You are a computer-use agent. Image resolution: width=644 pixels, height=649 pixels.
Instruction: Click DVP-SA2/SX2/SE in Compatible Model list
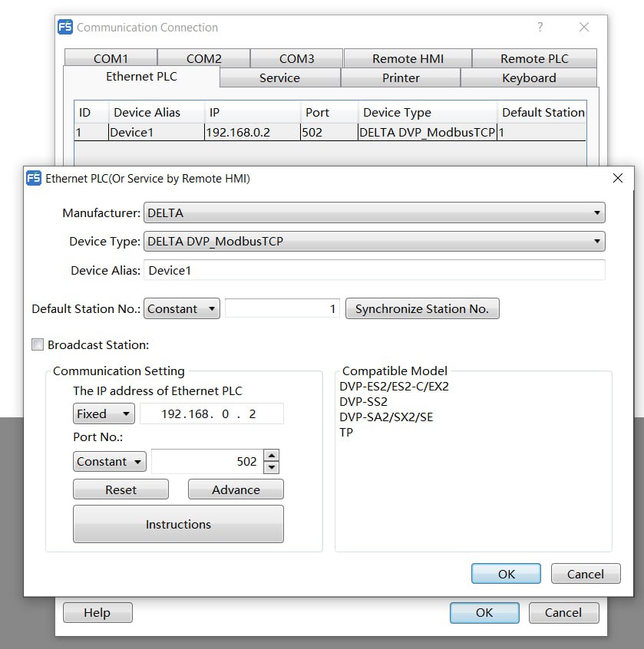[386, 417]
